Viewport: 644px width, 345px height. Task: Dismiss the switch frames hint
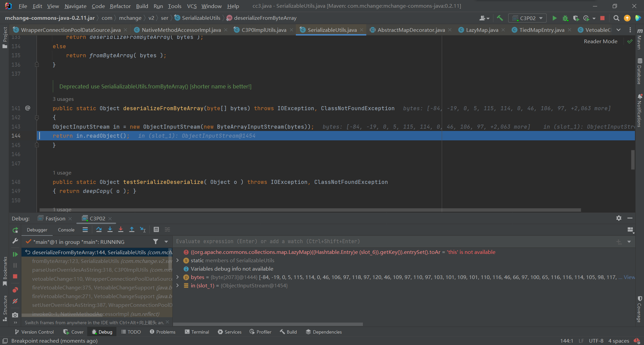point(167,322)
